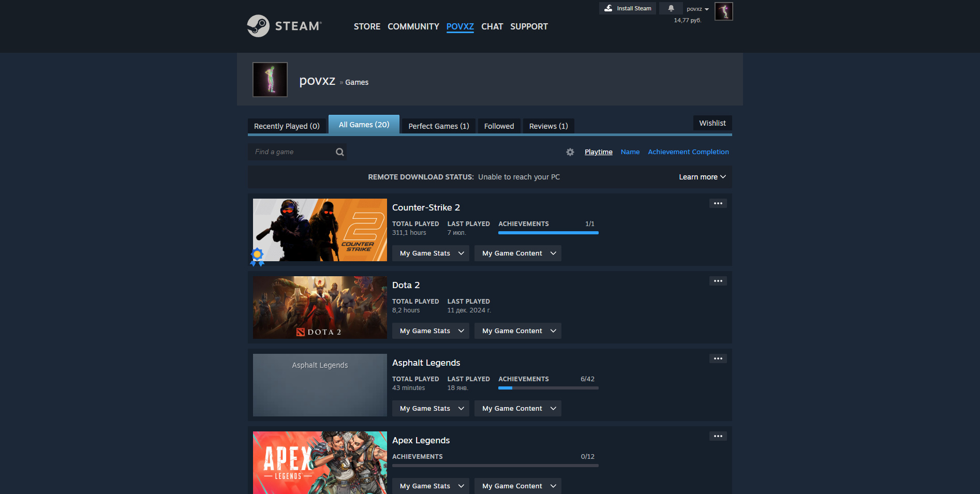Expand My Game Stats for Asphalt Legends
Image resolution: width=980 pixels, height=494 pixels.
click(430, 409)
